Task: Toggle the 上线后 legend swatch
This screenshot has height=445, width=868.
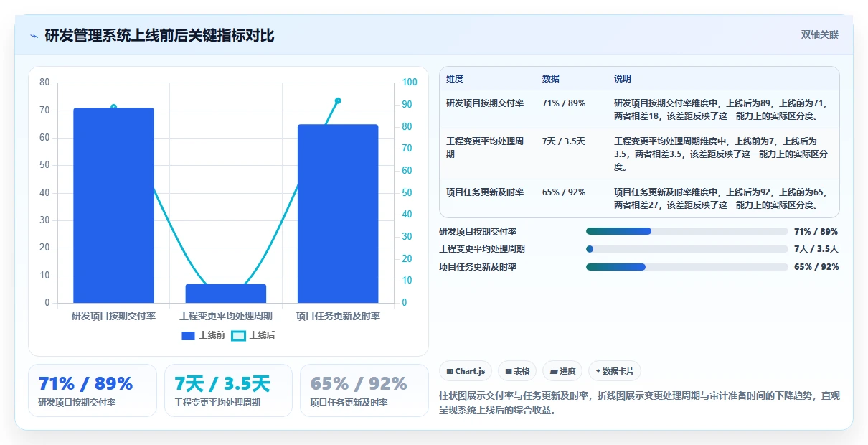Action: click(238, 335)
